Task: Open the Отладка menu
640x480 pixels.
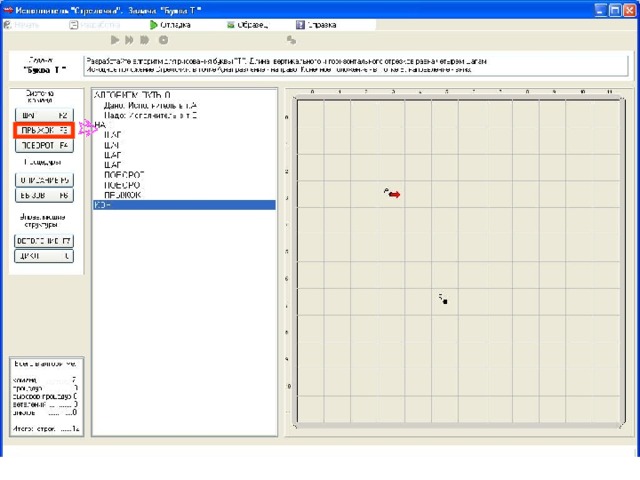Action: [170, 25]
